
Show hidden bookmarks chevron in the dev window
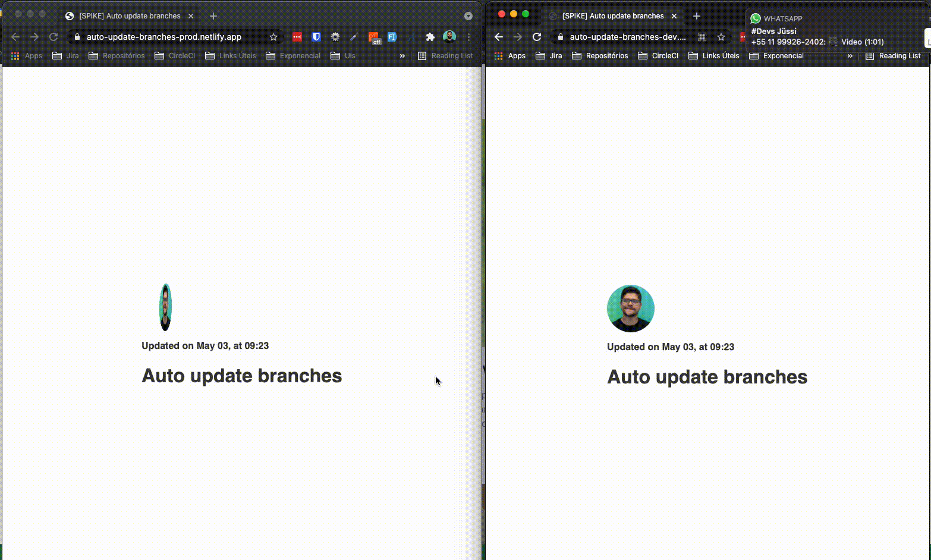850,56
